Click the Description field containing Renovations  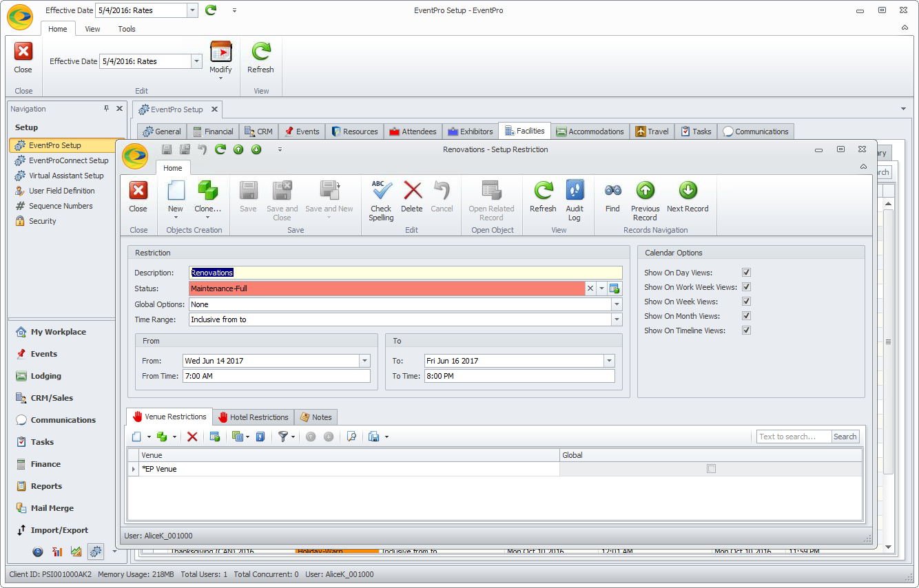point(405,273)
